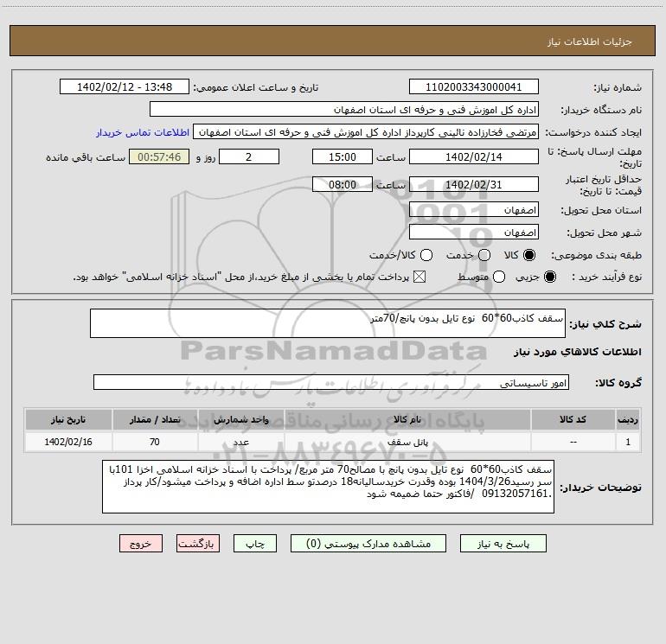This screenshot has width=666, height=644.
Task: Click the 'ردیف' column header
Action: 628,419
